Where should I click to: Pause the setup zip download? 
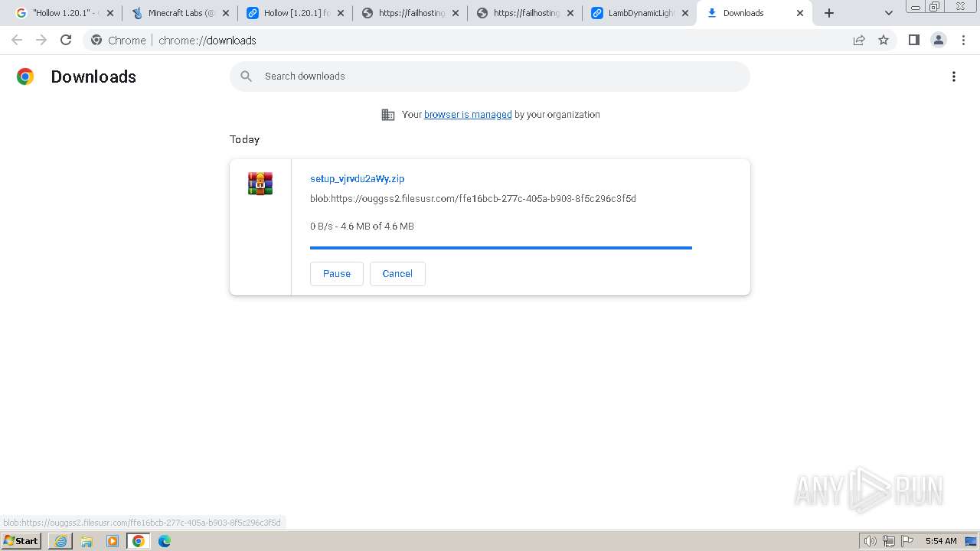(x=337, y=274)
